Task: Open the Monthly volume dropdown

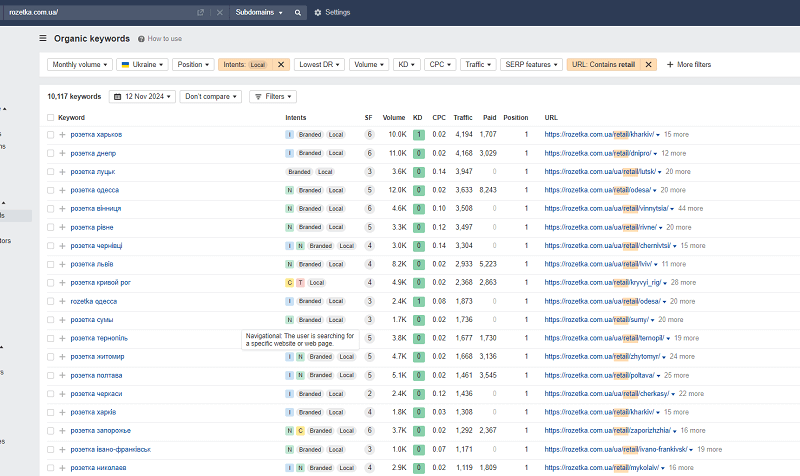Action: (80, 65)
